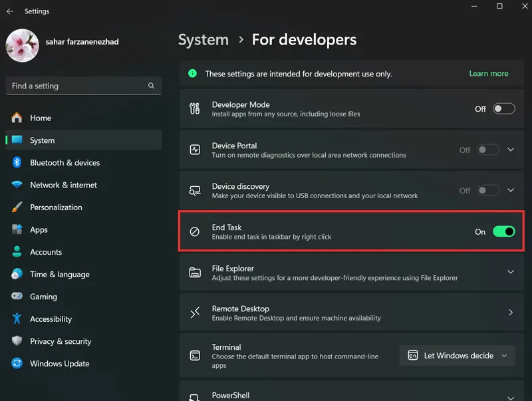Image resolution: width=532 pixels, height=401 pixels.
Task: Click the Find a setting search box
Action: point(84,86)
